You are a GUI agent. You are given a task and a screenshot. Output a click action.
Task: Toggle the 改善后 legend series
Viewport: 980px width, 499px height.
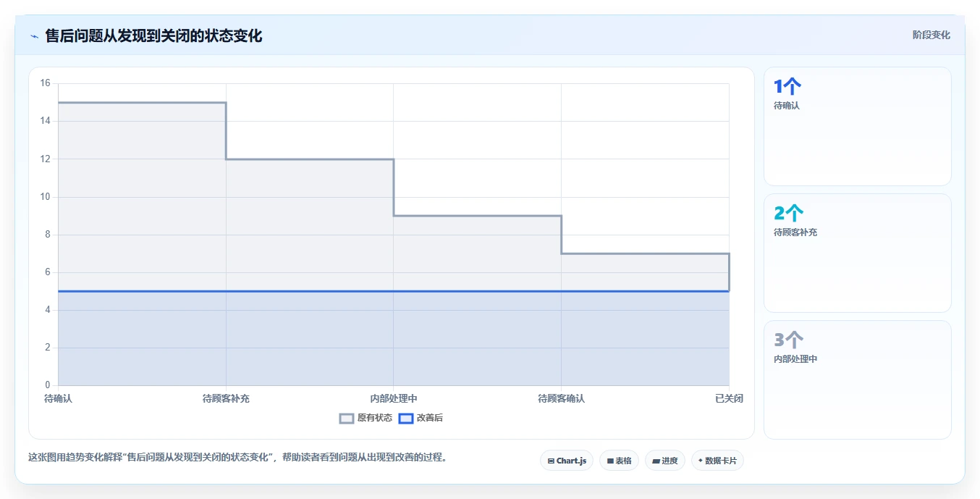pyautogui.click(x=421, y=418)
